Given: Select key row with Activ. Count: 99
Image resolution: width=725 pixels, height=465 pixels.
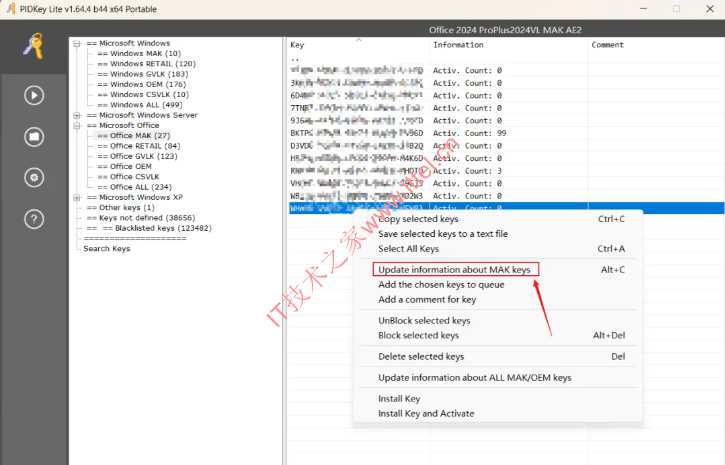Looking at the screenshot, I should pos(506,133).
